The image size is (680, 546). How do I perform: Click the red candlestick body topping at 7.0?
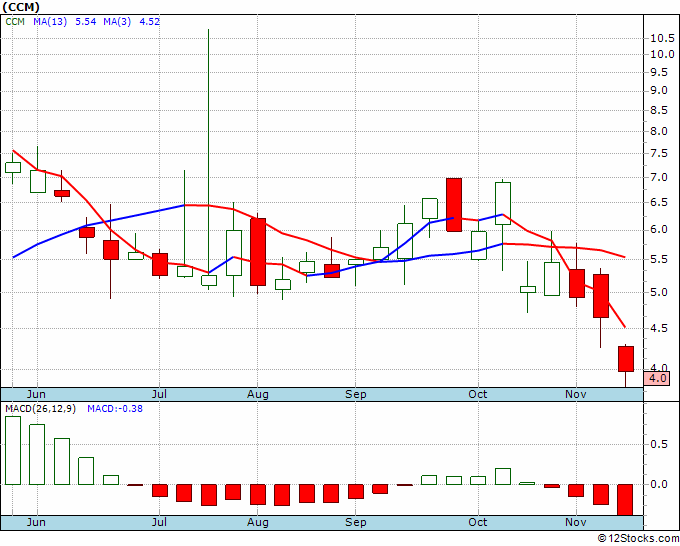coord(454,205)
